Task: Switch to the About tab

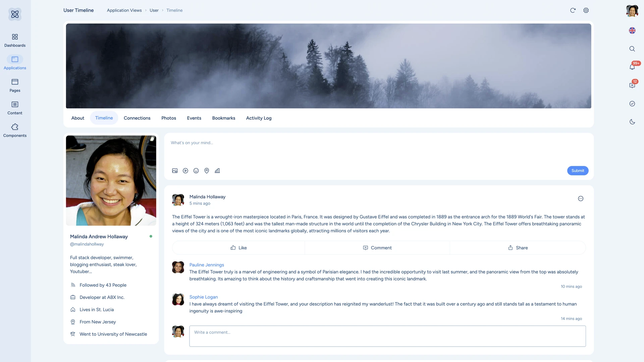Action: (77, 118)
